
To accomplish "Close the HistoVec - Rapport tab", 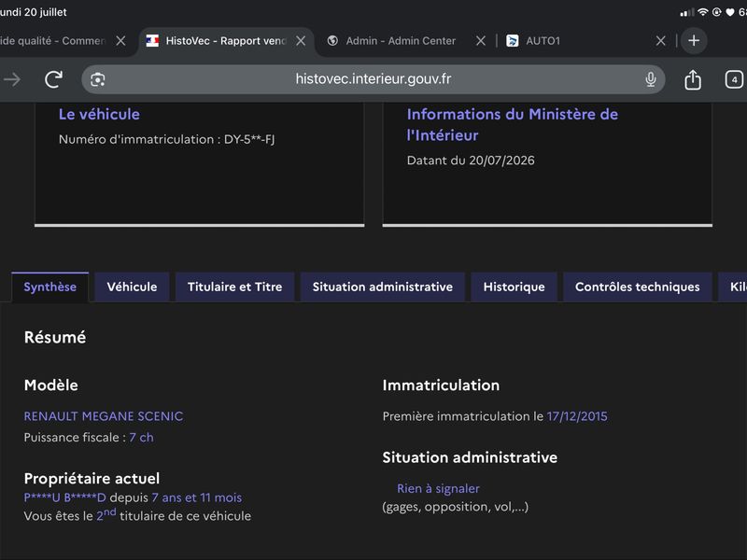I will pos(301,41).
